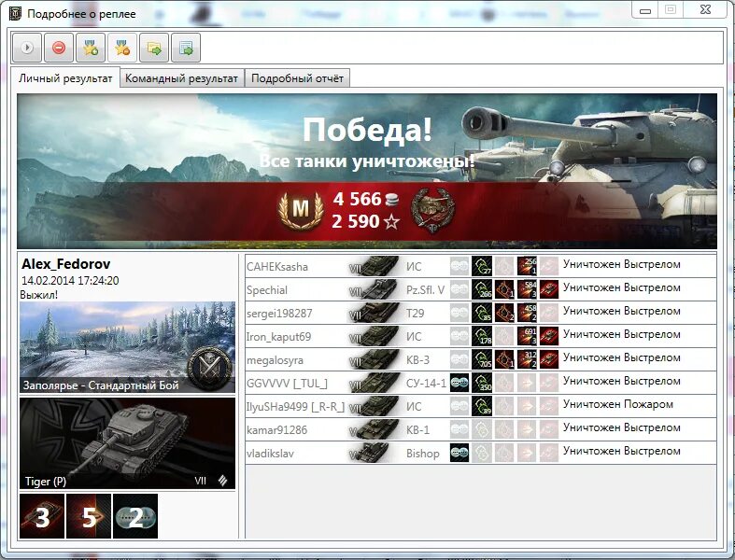Click critical hits icon in sergei198287 row
Screen dimensions: 735x560
(504, 313)
